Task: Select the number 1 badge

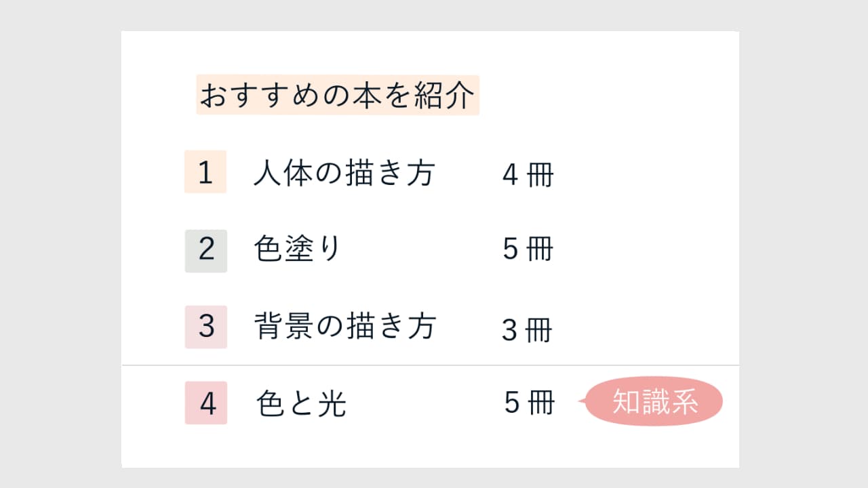Action: point(205,172)
